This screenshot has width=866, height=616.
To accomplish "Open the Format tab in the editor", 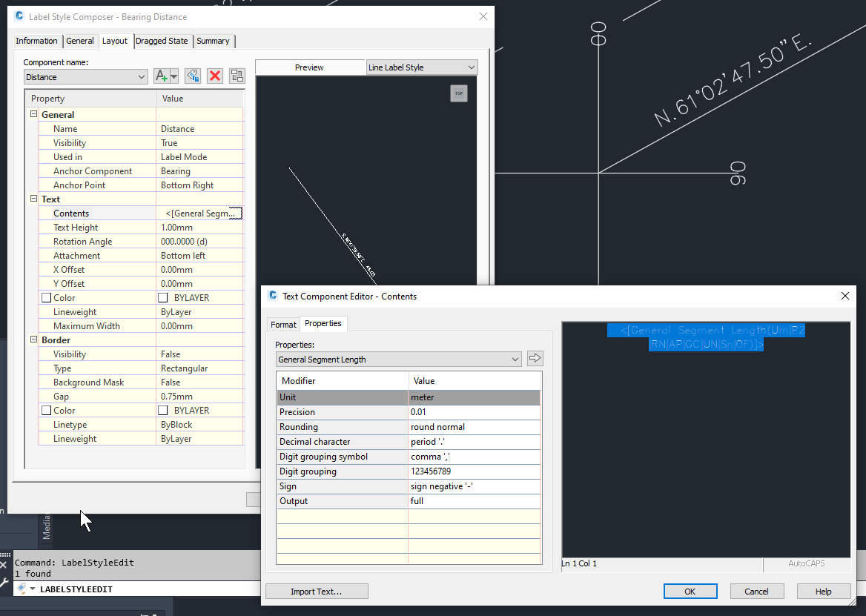I will [283, 324].
